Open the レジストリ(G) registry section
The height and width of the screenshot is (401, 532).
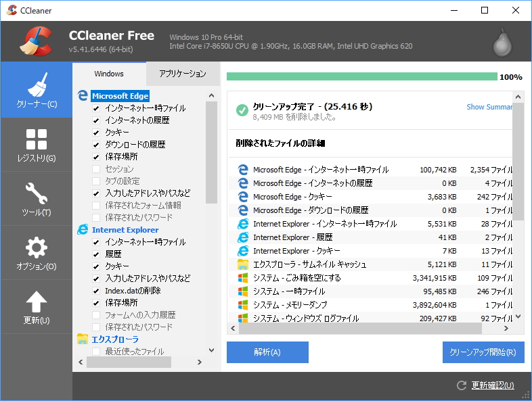tap(37, 145)
